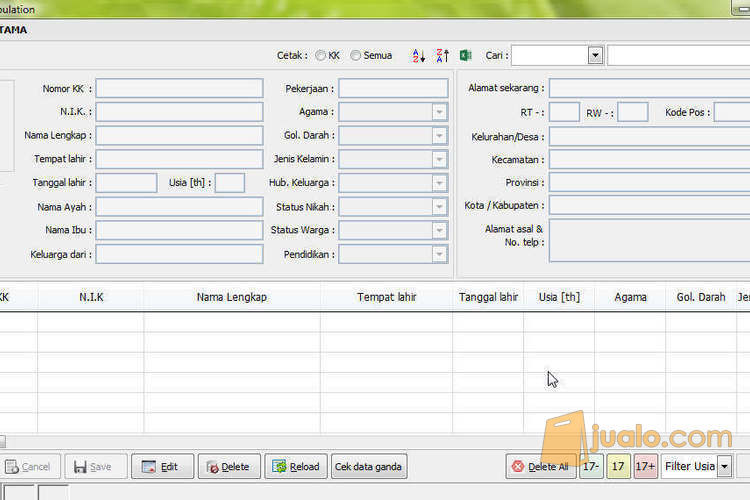Click the Edit button
Image resolution: width=750 pixels, height=500 pixels.
click(163, 467)
